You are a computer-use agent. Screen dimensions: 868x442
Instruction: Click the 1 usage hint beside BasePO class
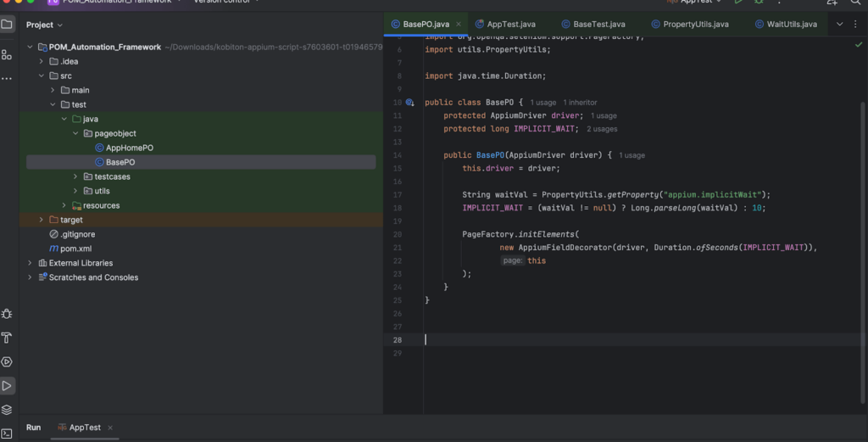click(542, 103)
